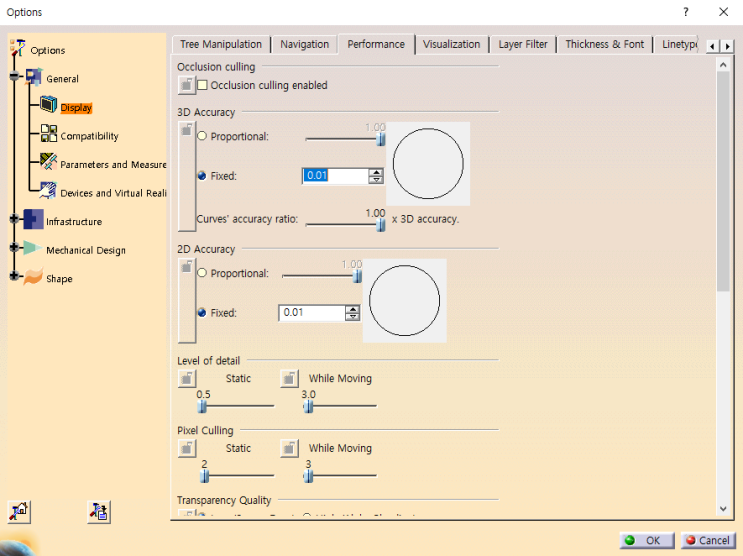The image size is (743, 556).
Task: Switch to the Tree Manipulation tab
Action: (221, 45)
